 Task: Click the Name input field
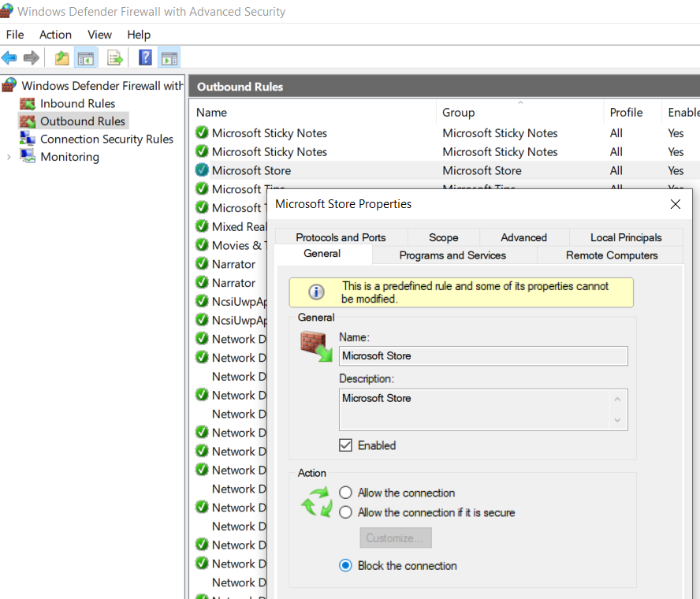[483, 355]
